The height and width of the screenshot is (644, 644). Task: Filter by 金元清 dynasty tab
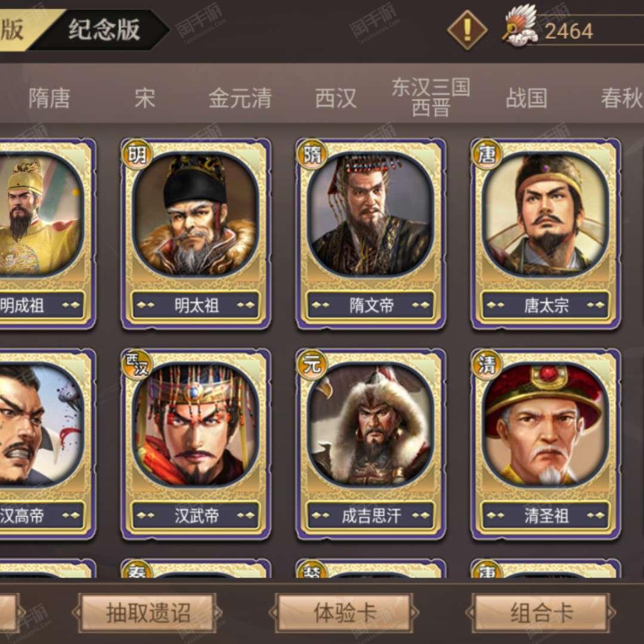[240, 98]
